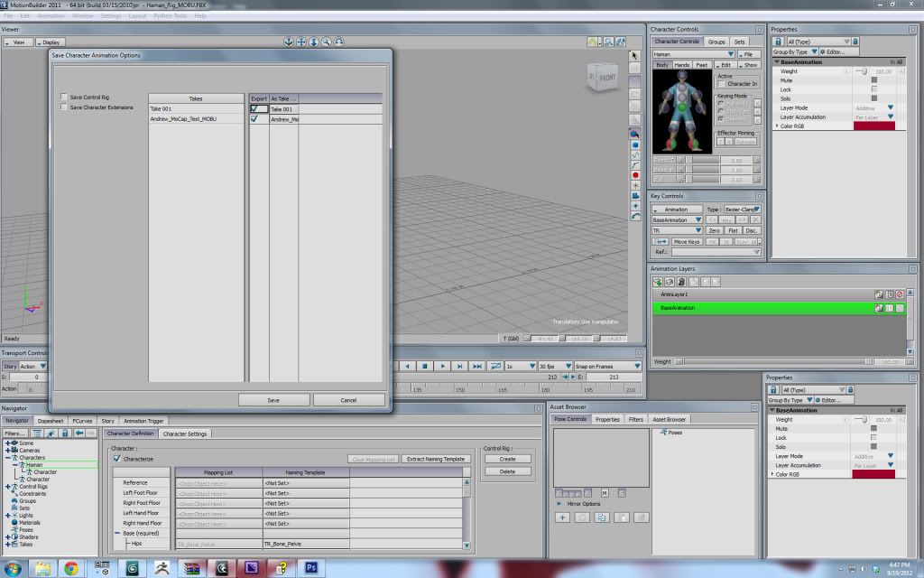This screenshot has height=578, width=924.
Task: Click the orbit rotate icon in the Viewer toolbar
Action: tap(339, 42)
